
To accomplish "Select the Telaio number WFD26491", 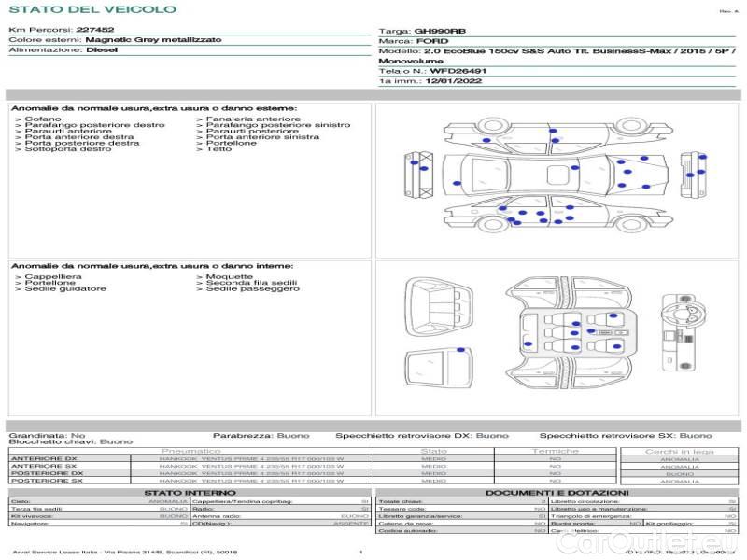I will [458, 72].
